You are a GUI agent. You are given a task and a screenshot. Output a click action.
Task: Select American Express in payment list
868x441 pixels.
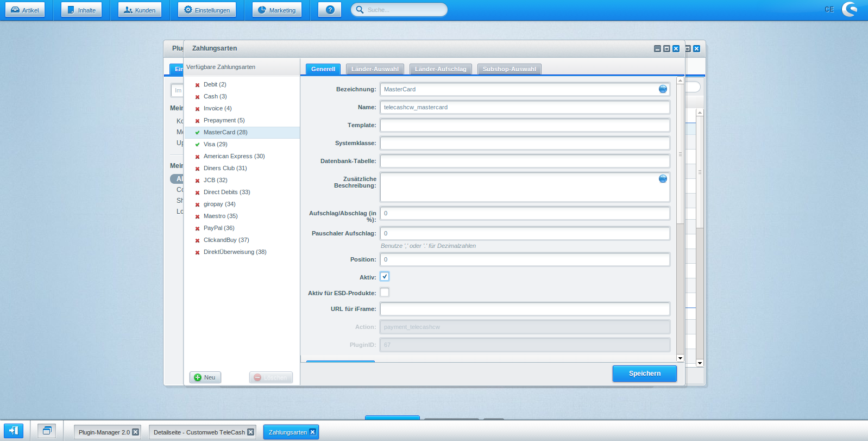point(234,156)
